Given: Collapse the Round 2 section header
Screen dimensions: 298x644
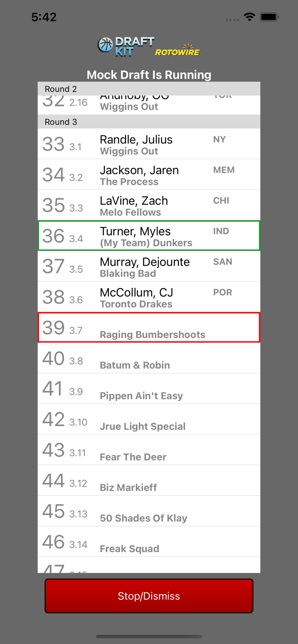Looking at the screenshot, I should 149,89.
